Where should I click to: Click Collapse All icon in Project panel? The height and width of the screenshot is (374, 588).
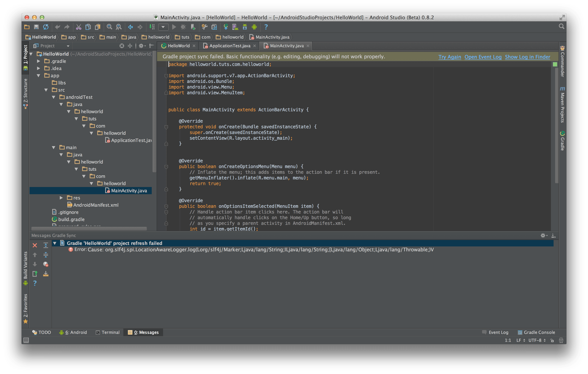130,46
